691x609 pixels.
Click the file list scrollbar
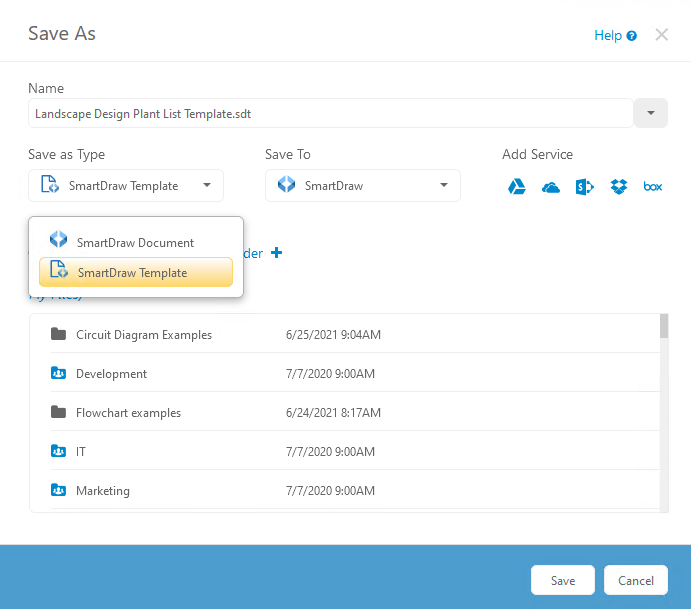click(664, 400)
